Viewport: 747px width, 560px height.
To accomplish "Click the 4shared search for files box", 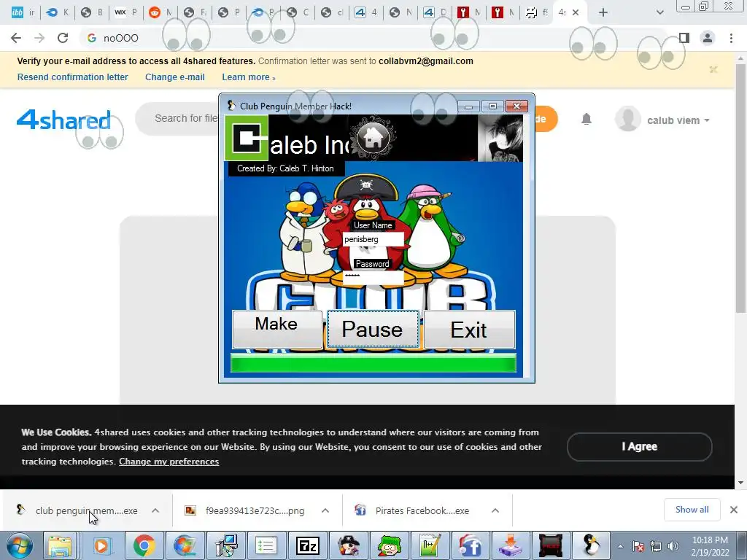I will (x=186, y=118).
